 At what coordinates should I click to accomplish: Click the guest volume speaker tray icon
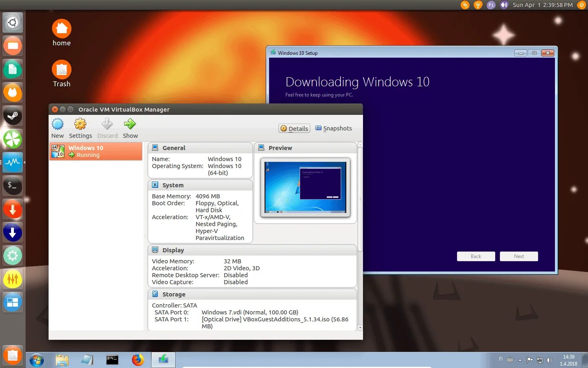pyautogui.click(x=550, y=360)
